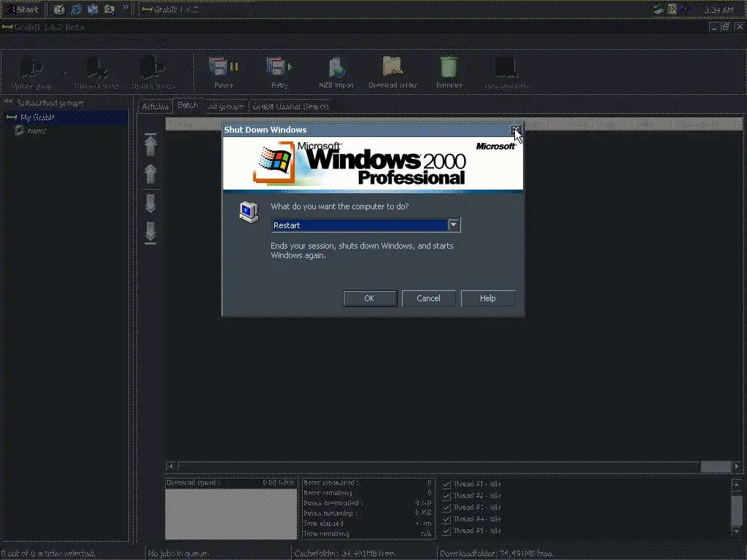
Task: Click the horizontal scrollbar left arrow
Action: pyautogui.click(x=171, y=466)
